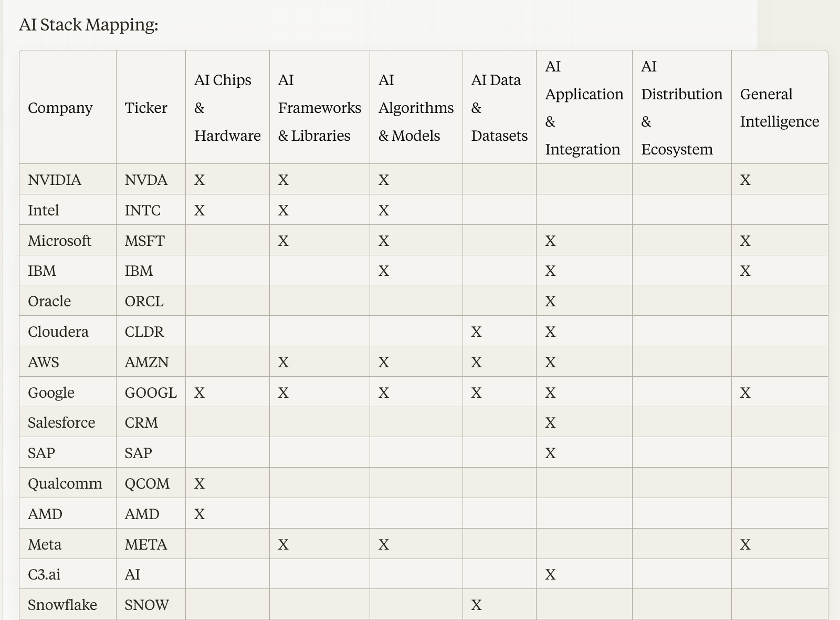Click the C3.ai company cell
The width and height of the screenshot is (840, 620).
[44, 574]
